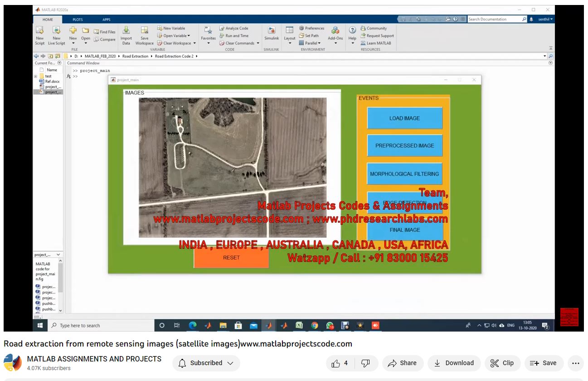Open the Open Variable dropdown
Screen dimensions: 588x381
click(174, 35)
